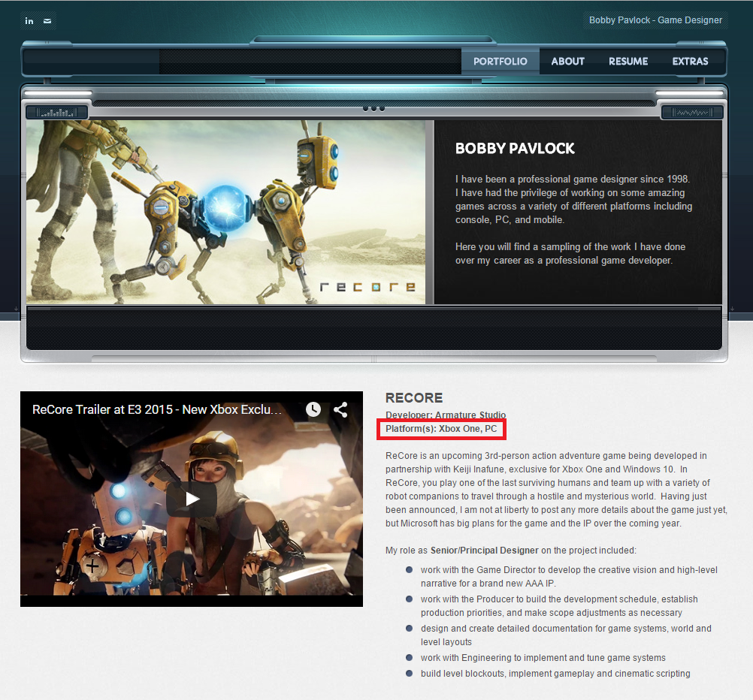Open the EXTRAS menu item

click(x=690, y=61)
